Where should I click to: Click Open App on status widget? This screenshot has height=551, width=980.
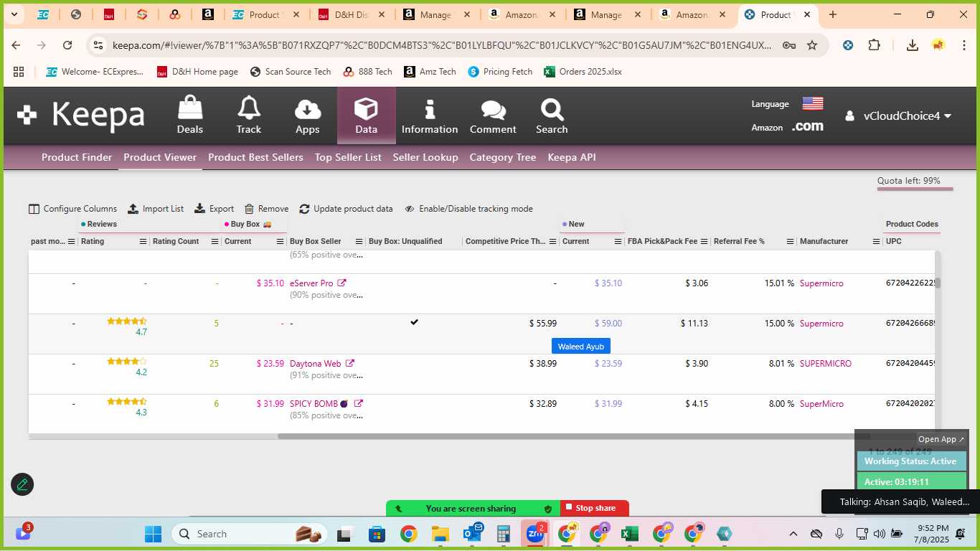[x=941, y=439]
